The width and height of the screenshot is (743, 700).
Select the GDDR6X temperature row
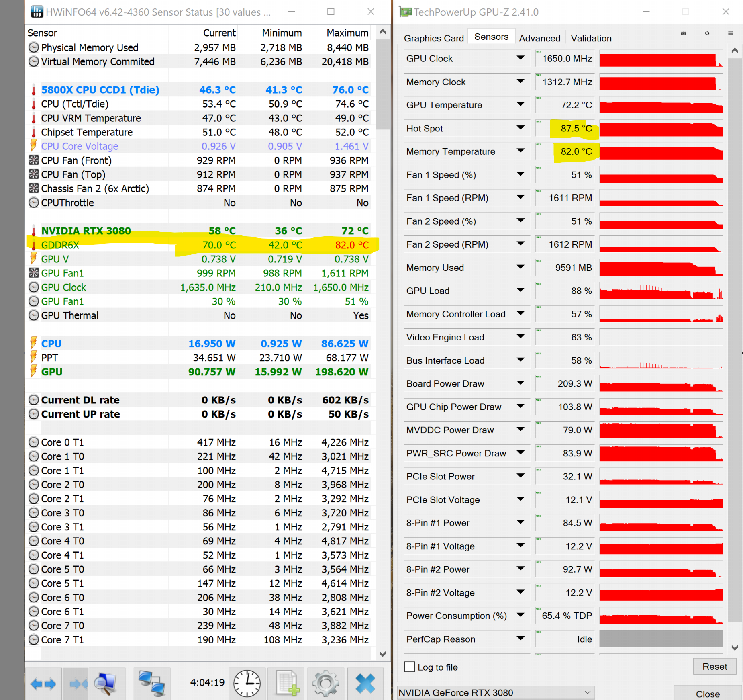pos(198,245)
